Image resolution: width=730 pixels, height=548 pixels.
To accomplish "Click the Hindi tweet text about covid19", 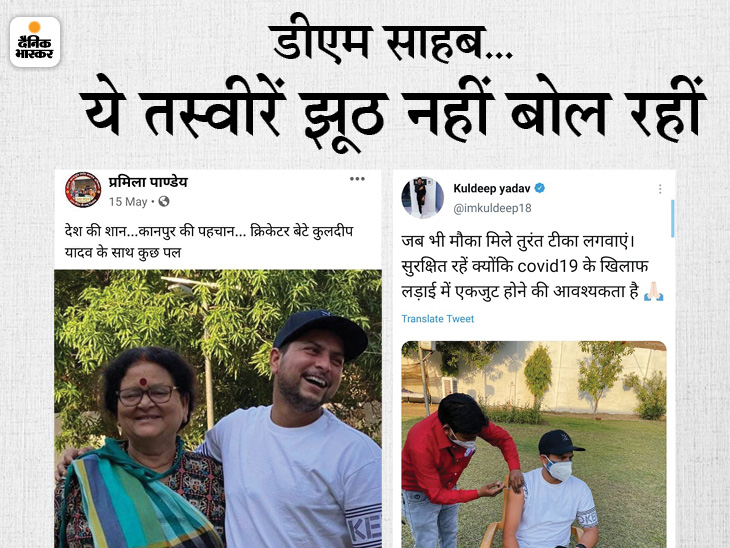I will pyautogui.click(x=532, y=267).
